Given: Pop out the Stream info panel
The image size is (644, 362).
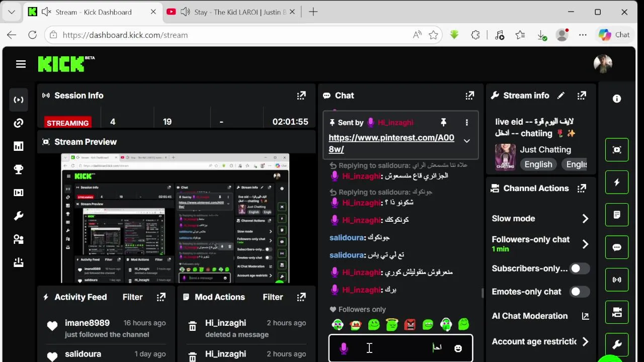Looking at the screenshot, I should pos(582,95).
